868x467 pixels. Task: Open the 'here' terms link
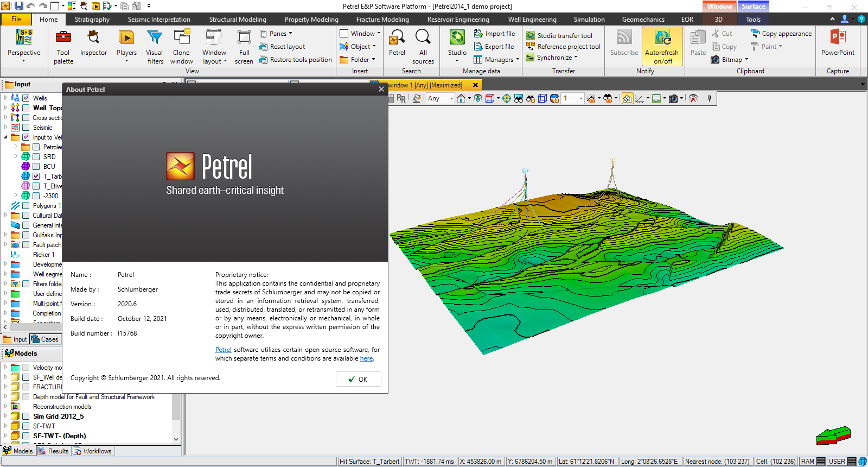[366, 358]
